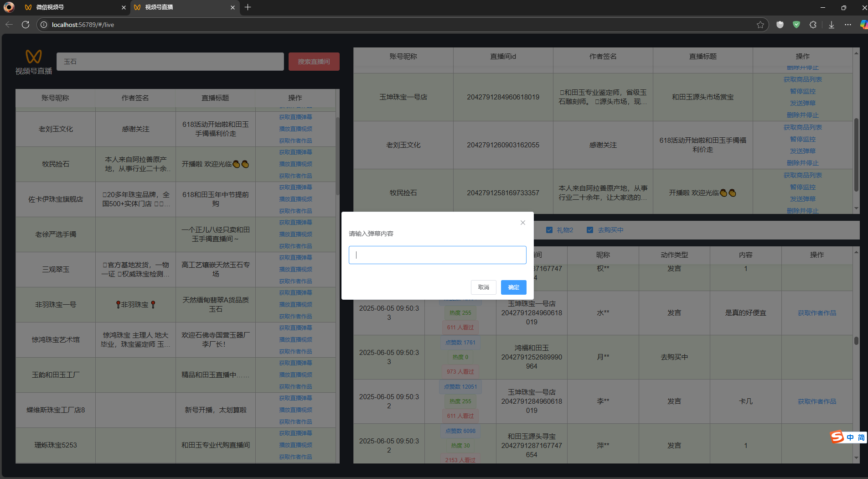
Task: Click the monitored rooms scroll-down arrow
Action: click(x=856, y=208)
